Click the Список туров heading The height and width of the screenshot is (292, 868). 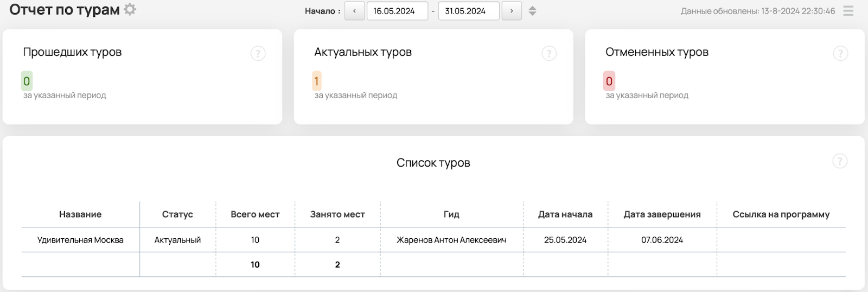point(433,163)
